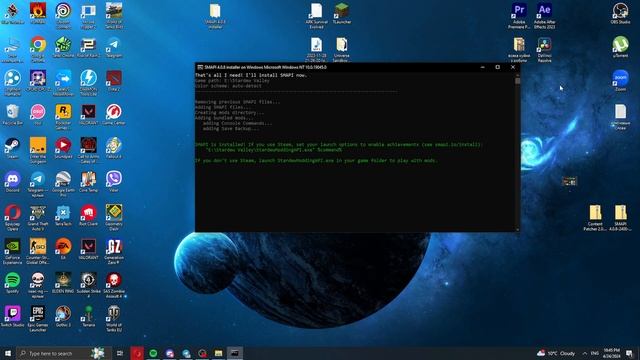Open the Windows Start menu
The width and height of the screenshot is (640, 360).
pos(8,353)
